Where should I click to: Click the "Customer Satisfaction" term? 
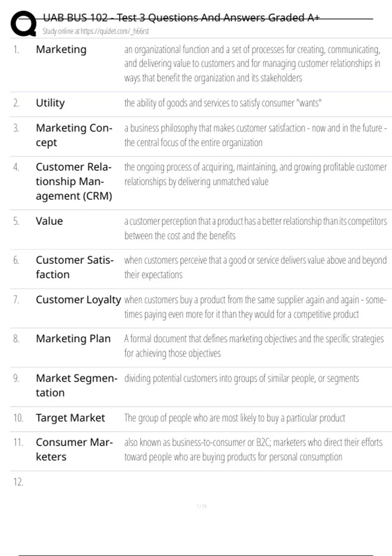pyautogui.click(x=74, y=267)
